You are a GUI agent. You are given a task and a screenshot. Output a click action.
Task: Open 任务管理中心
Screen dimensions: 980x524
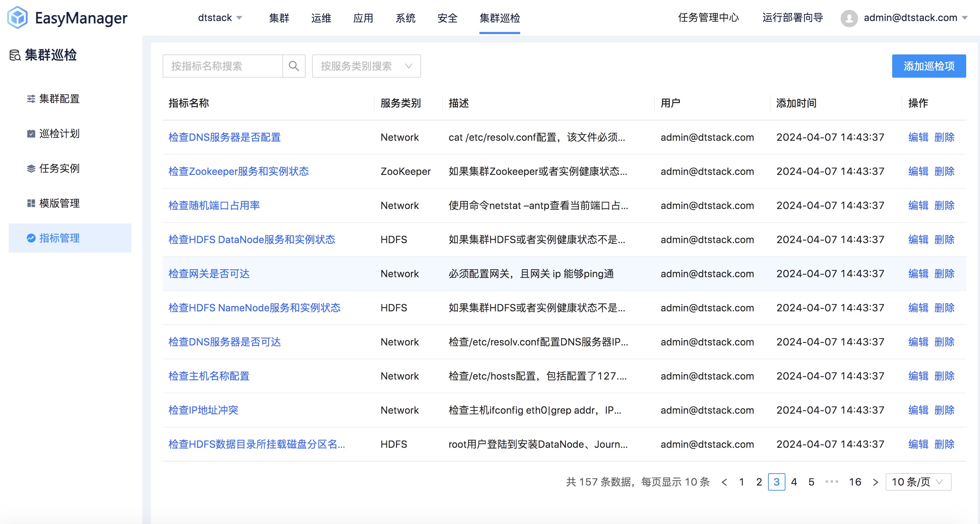pos(709,18)
